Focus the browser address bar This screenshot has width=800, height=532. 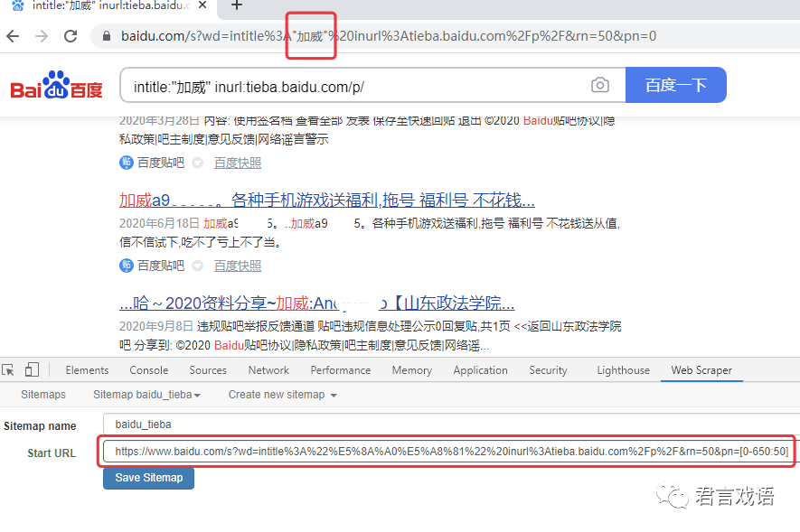click(x=444, y=36)
